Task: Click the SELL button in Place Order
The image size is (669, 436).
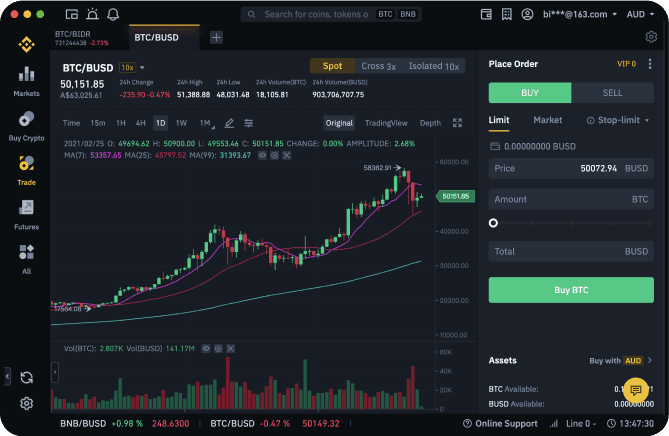Action: pos(612,92)
